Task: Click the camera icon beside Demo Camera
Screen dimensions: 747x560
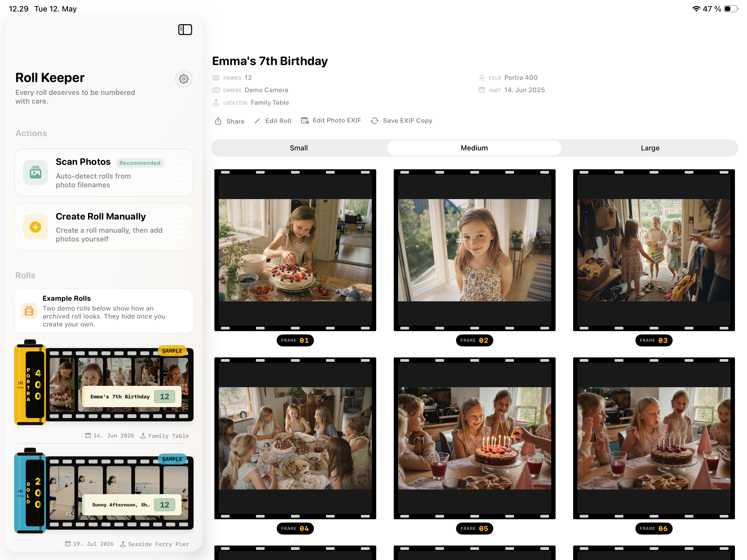Action: [x=216, y=90]
